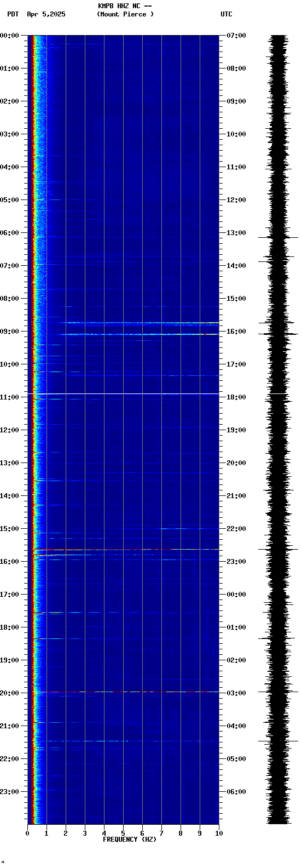Click '14:00' on the PDT axis
302x868 pixels.
tap(9, 496)
